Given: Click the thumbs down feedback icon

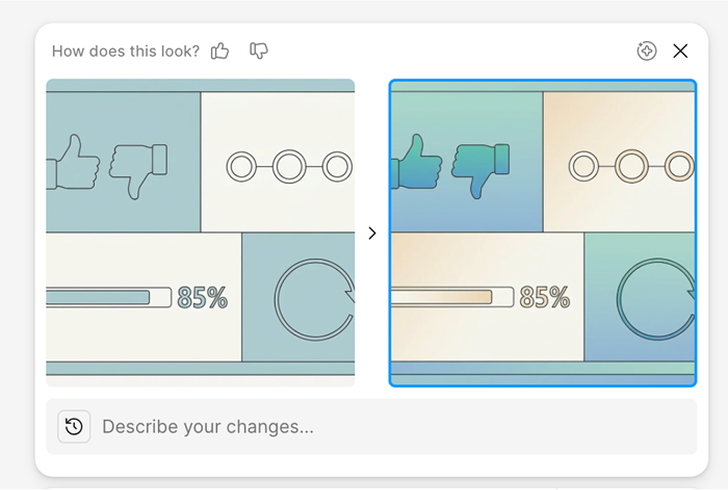Looking at the screenshot, I should (x=259, y=51).
